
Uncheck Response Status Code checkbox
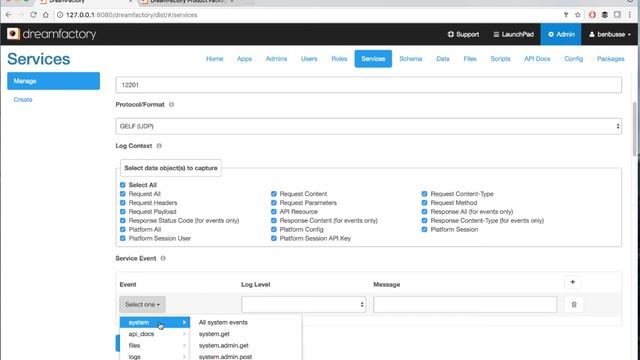point(123,220)
